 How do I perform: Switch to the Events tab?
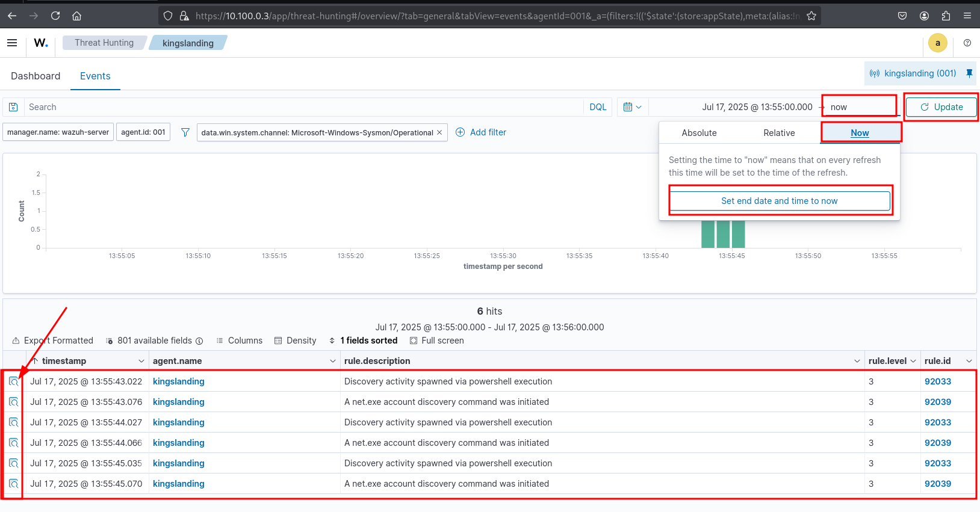pos(95,76)
